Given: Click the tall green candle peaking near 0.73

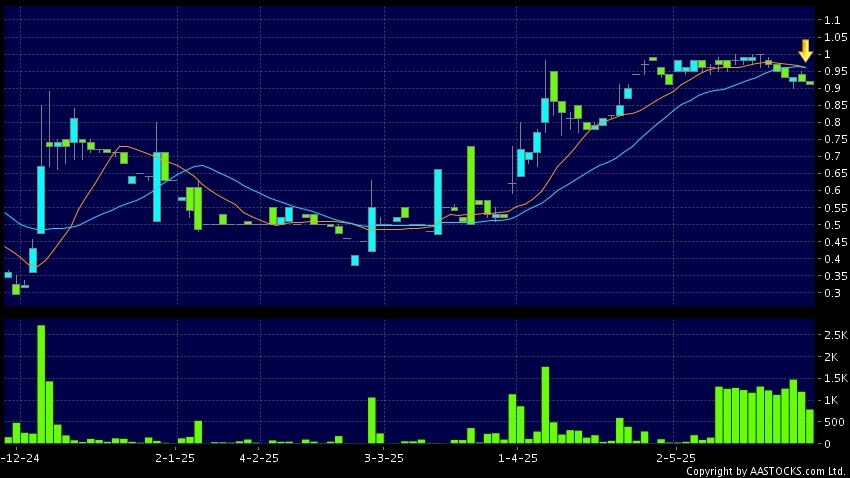Looking at the screenshot, I should 471,185.
